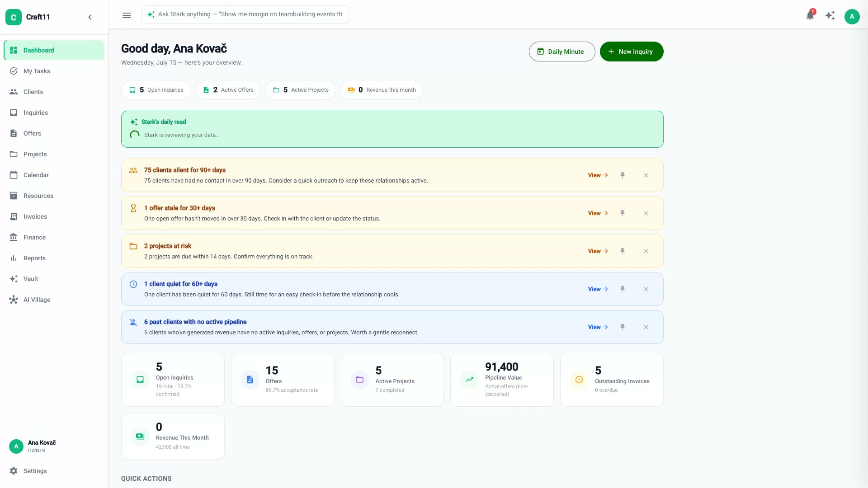The image size is (868, 488).
Task: Dismiss the 1 client quiet alert
Action: [x=646, y=289]
